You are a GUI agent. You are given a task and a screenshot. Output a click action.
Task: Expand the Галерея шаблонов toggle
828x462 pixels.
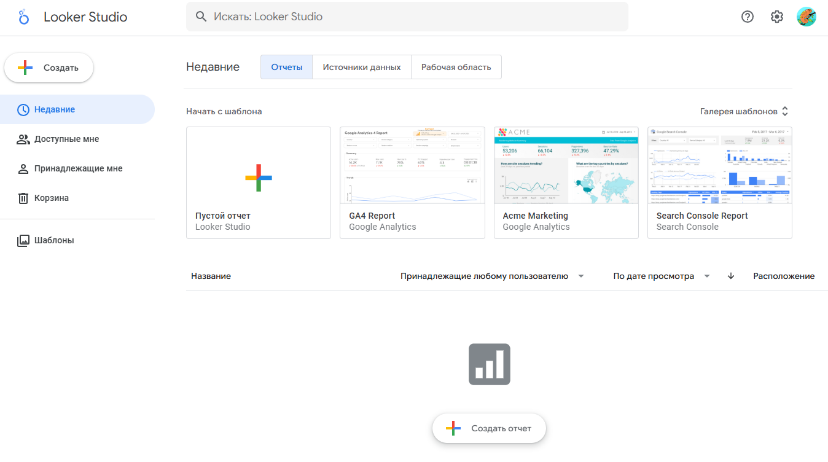coord(745,111)
